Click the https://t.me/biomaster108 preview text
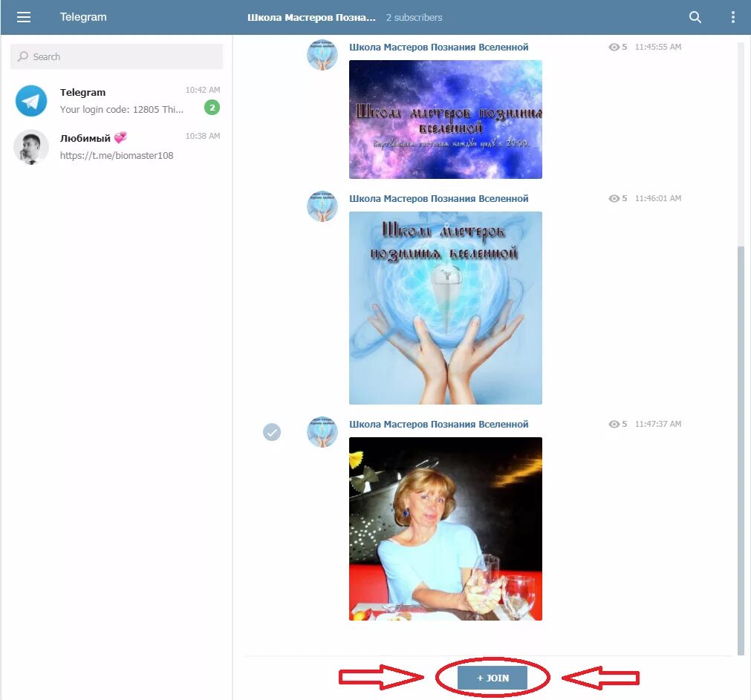The width and height of the screenshot is (751, 700). coord(117,155)
